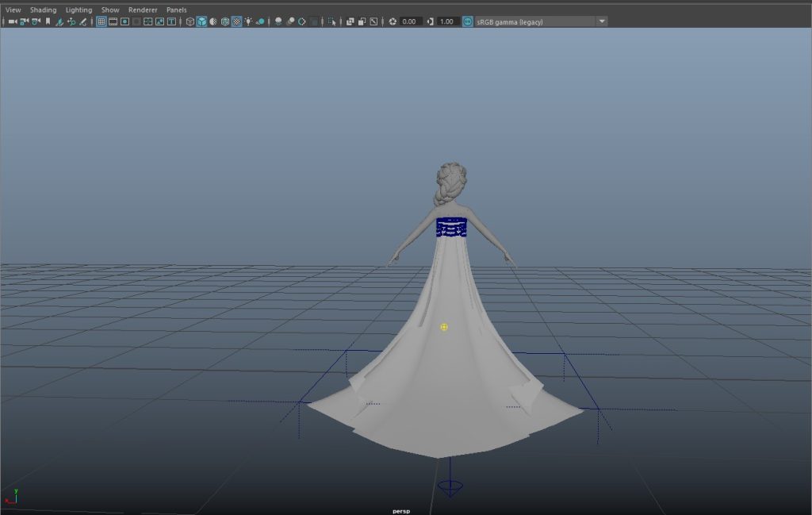Image resolution: width=812 pixels, height=515 pixels.
Task: Click the blue cone locator below dress
Action: pyautogui.click(x=450, y=487)
